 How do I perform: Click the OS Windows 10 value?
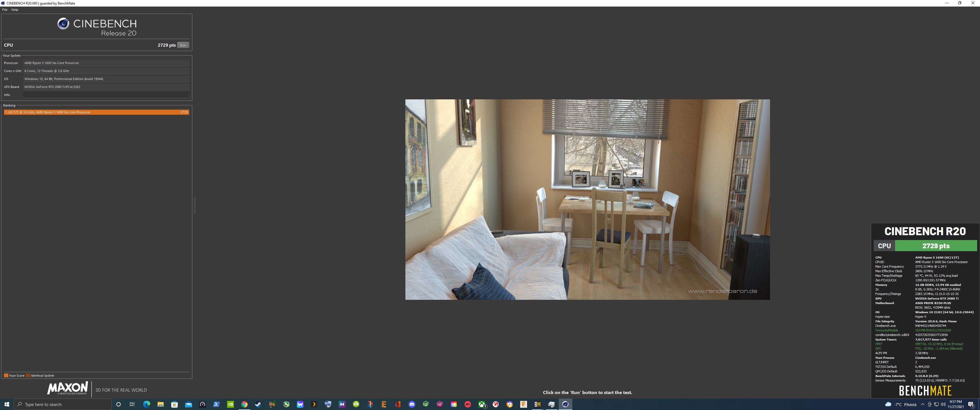[x=106, y=79]
